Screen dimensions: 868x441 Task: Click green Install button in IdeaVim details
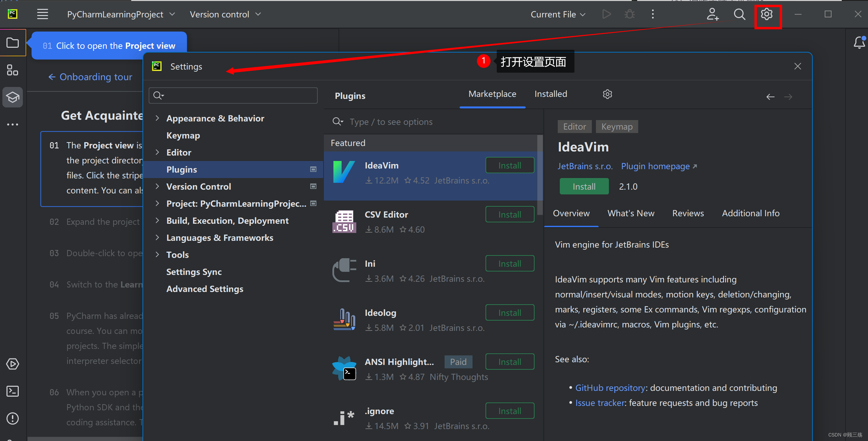584,187
